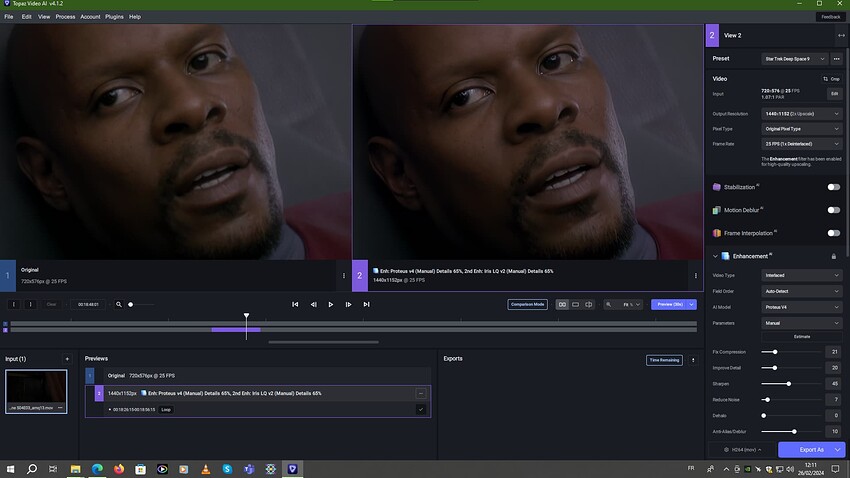The image size is (850, 478).
Task: Open preset options three-dot menu
Action: pos(836,59)
